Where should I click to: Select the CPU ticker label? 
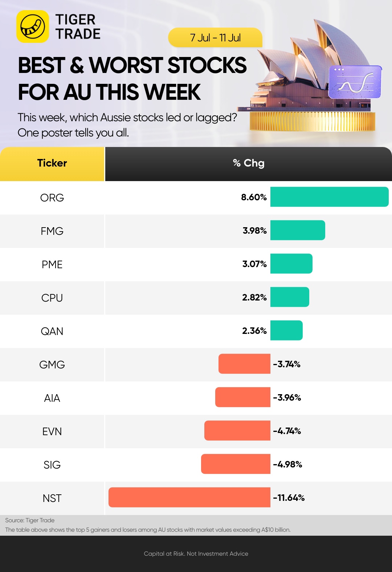(x=52, y=298)
